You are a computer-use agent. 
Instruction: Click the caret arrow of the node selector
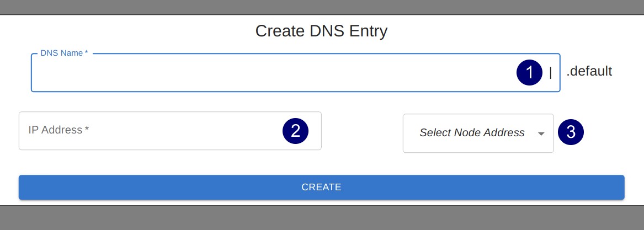[541, 133]
